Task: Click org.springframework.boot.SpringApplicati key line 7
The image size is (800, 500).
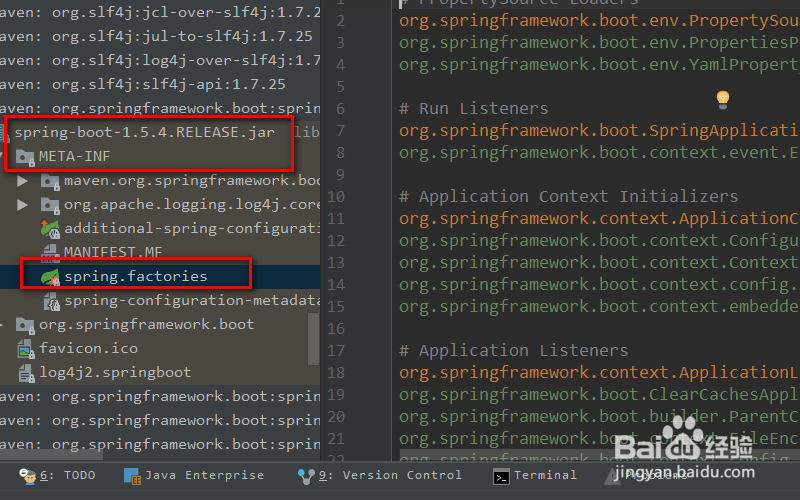Action: click(x=599, y=131)
